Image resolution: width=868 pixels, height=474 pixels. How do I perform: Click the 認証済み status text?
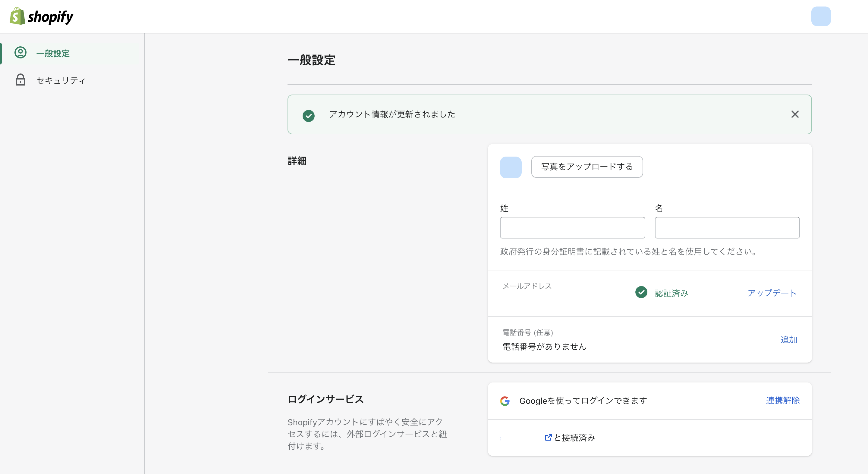671,293
